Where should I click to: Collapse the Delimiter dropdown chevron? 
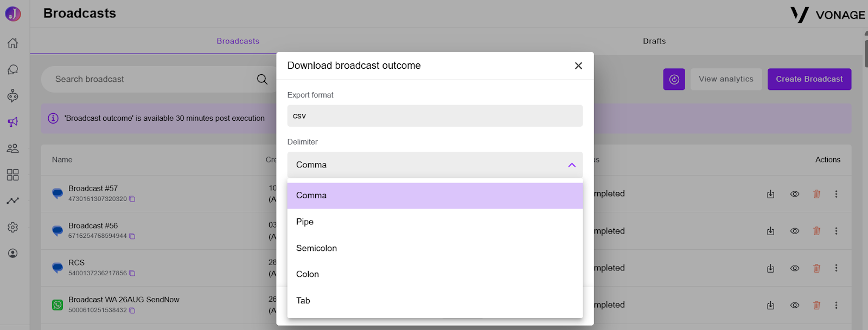coord(572,165)
